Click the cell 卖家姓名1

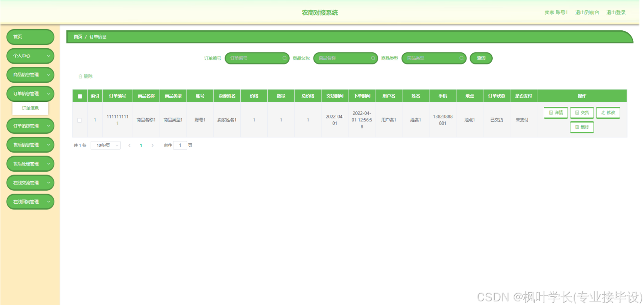point(227,120)
